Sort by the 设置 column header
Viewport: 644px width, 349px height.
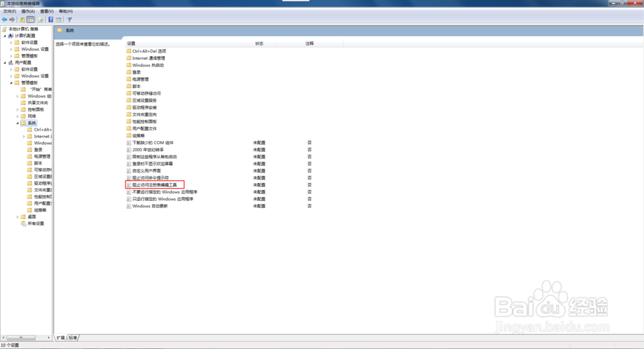pos(184,43)
